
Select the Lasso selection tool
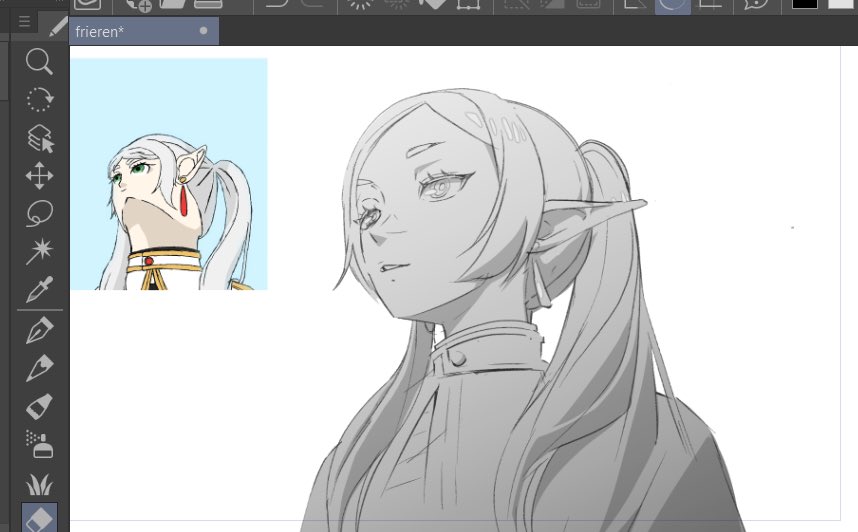(39, 213)
